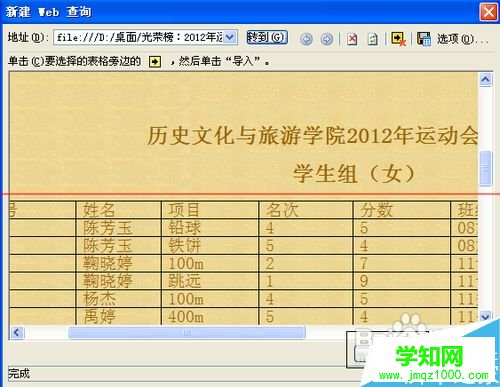Click the 禹婷 name cell
The width and height of the screenshot is (500, 387).
118,316
